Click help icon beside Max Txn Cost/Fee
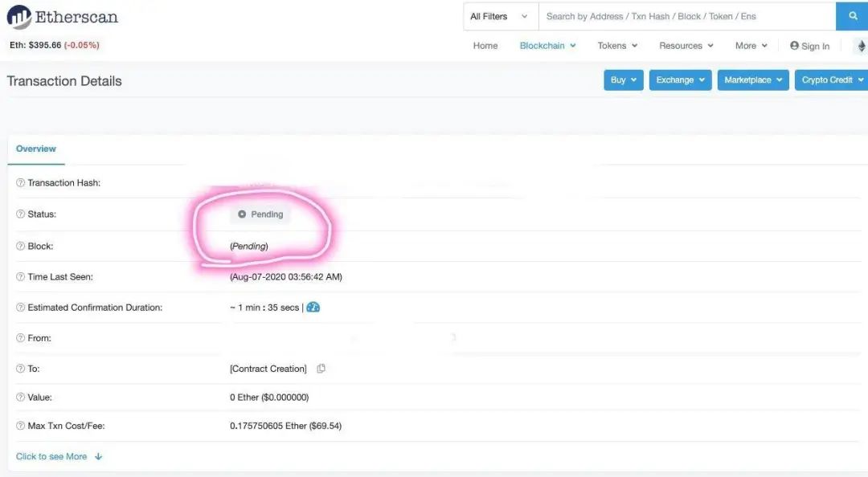Image resolution: width=868 pixels, height=477 pixels. click(x=21, y=426)
